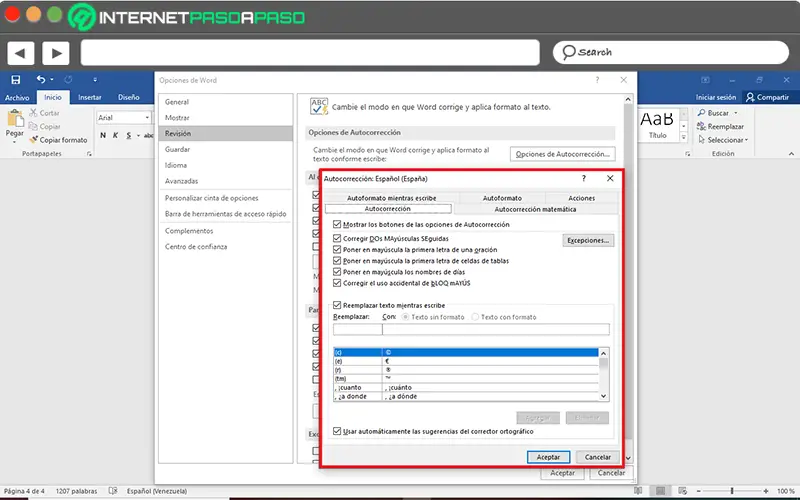800x500 pixels.
Task: Switch to Autocorrección matemática tab
Action: pos(535,209)
